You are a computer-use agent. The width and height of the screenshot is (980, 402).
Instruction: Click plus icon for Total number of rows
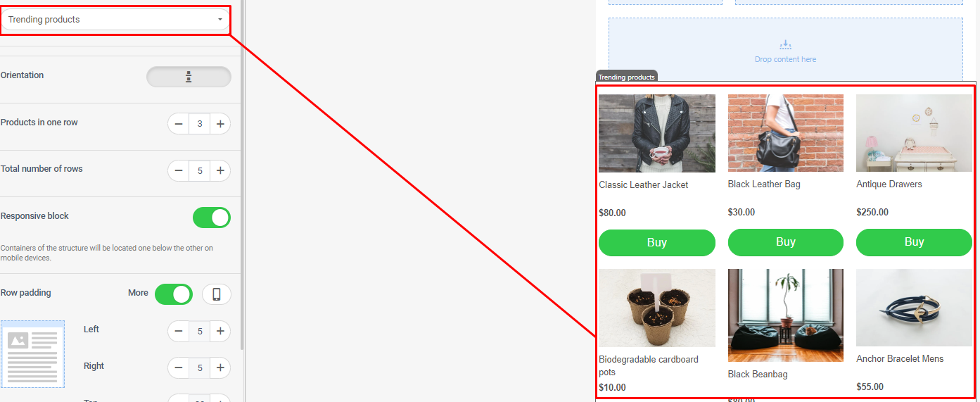(x=220, y=170)
